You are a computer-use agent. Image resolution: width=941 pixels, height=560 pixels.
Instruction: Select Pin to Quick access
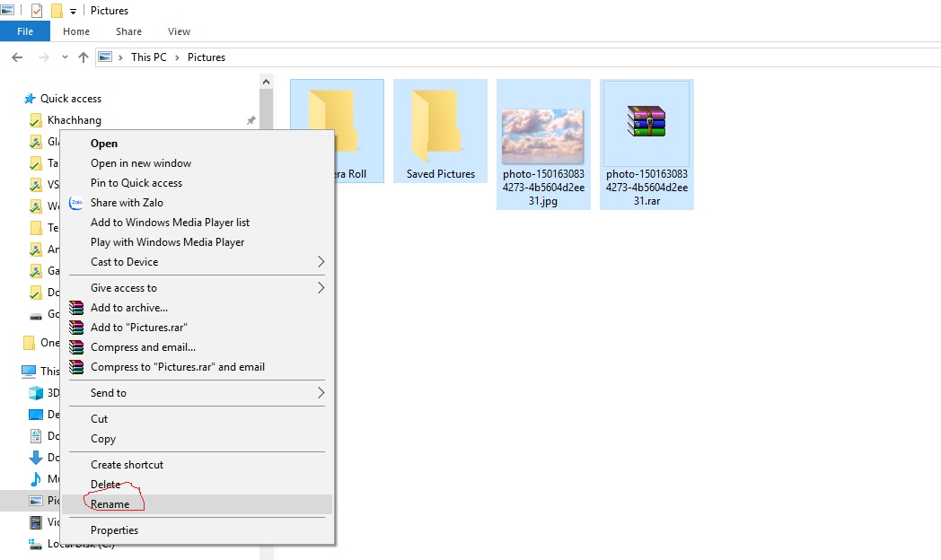pyautogui.click(x=197, y=183)
